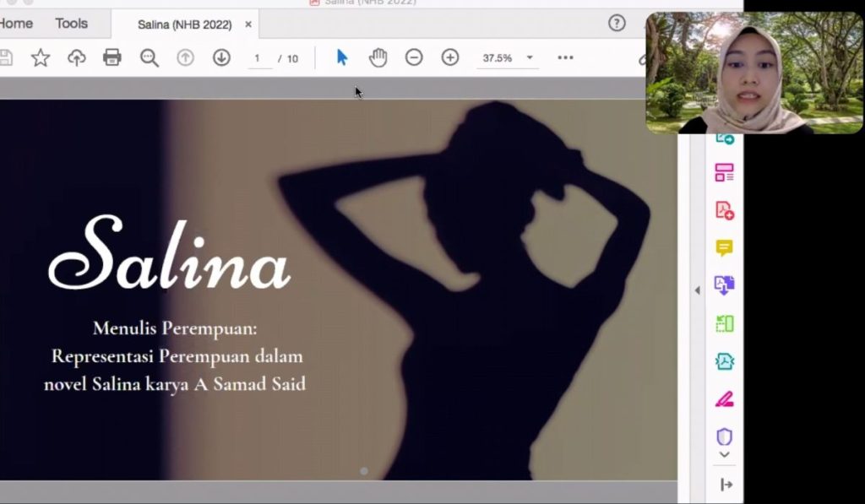Open the pink Fill & Sign tool
The height and width of the screenshot is (504, 865).
(x=724, y=399)
